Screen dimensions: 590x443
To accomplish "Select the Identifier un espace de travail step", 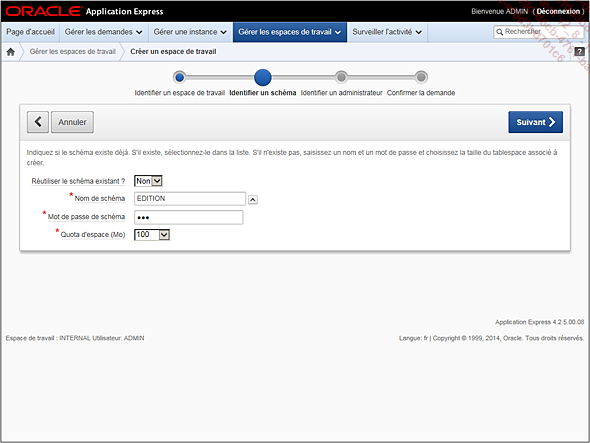I will [179, 78].
